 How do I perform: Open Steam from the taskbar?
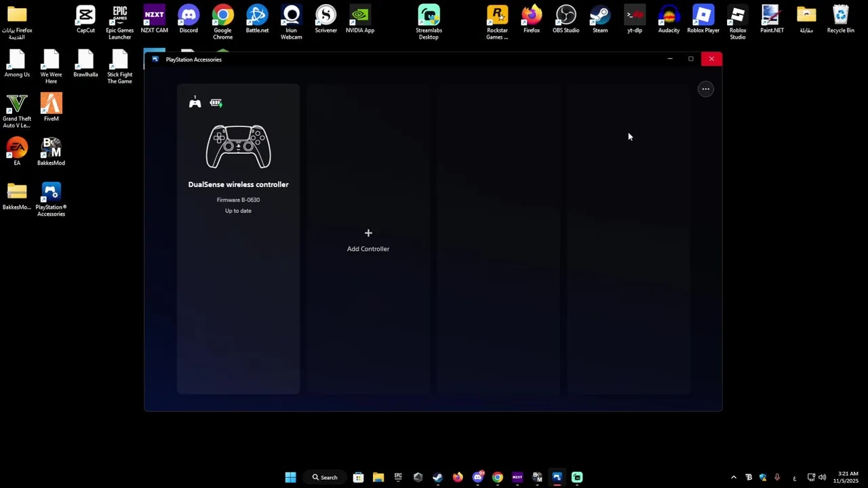(x=437, y=477)
